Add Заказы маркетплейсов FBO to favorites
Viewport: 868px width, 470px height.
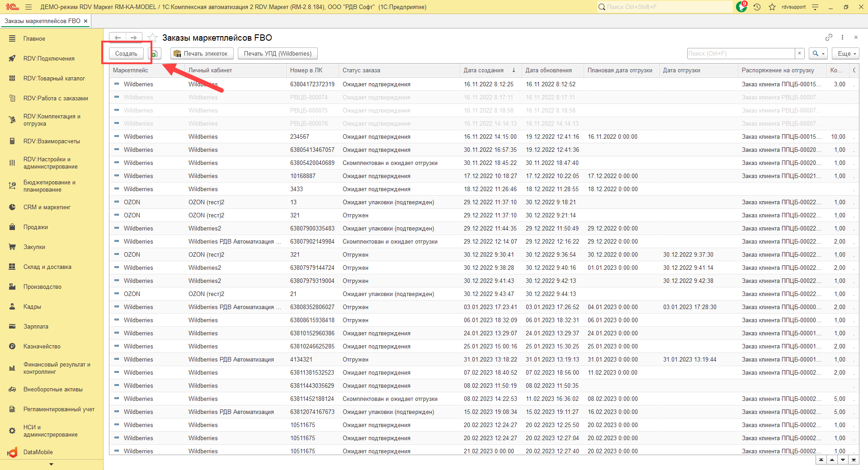tap(153, 38)
